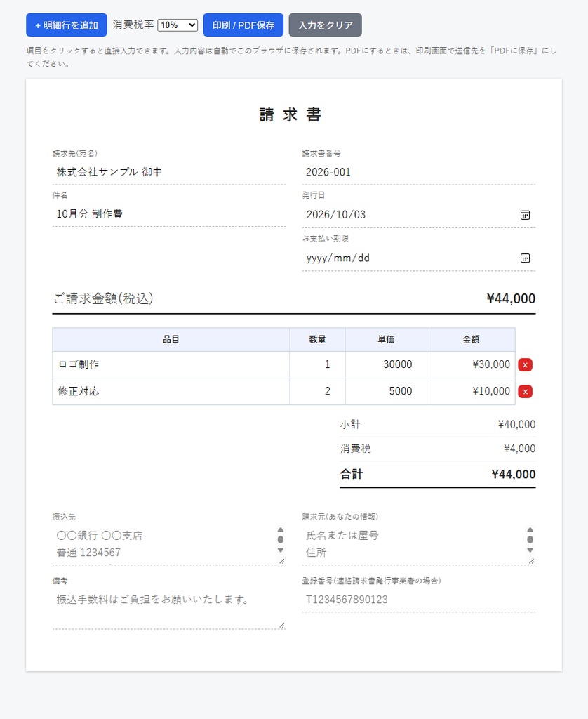588x719 pixels.
Task: Edit unit price 30000
Action: 386,364
